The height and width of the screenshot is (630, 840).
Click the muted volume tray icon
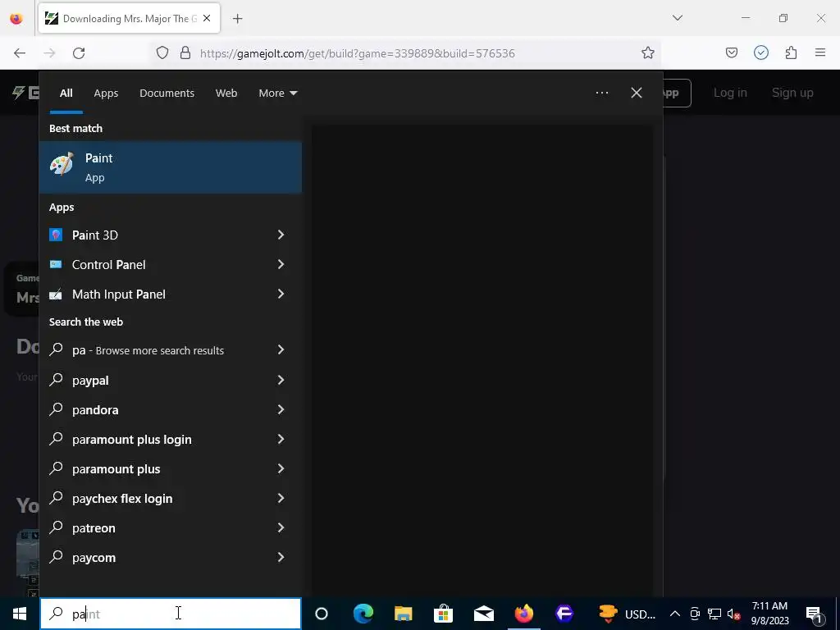click(734, 614)
